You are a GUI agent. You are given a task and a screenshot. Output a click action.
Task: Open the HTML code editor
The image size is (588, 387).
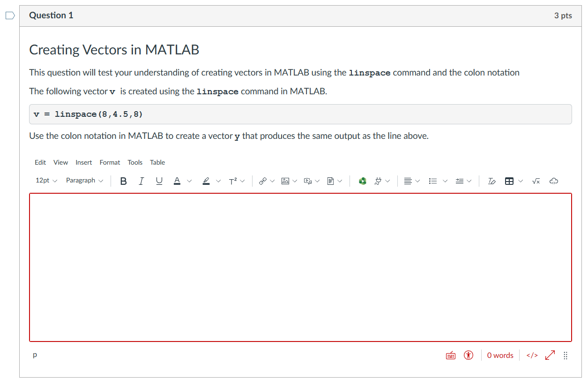click(531, 355)
